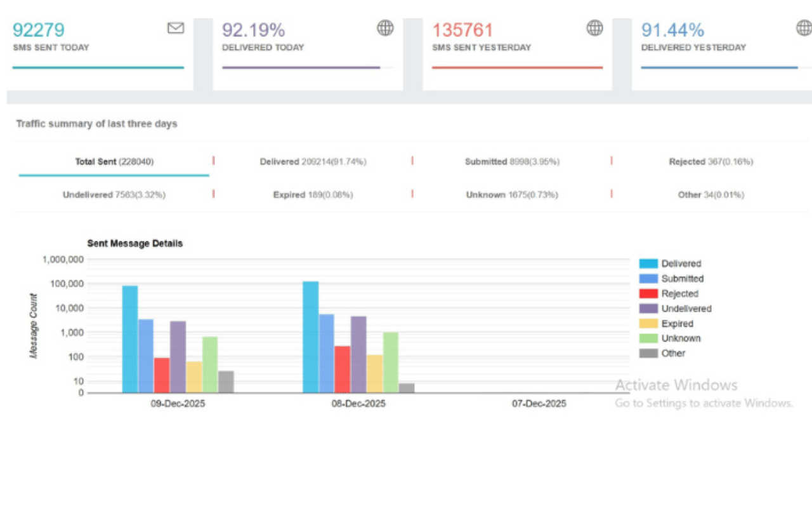
Task: Click the globe icon on SMS Sent Yesterday card
Action: point(594,27)
